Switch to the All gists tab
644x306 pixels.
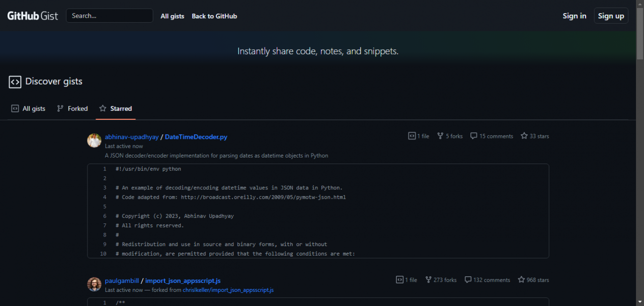[x=29, y=109]
